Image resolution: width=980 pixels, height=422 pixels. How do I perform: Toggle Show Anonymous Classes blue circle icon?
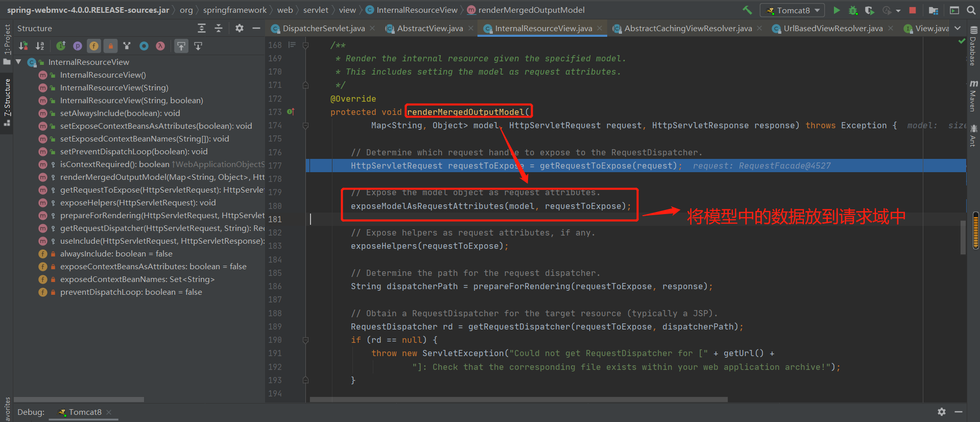coord(144,46)
